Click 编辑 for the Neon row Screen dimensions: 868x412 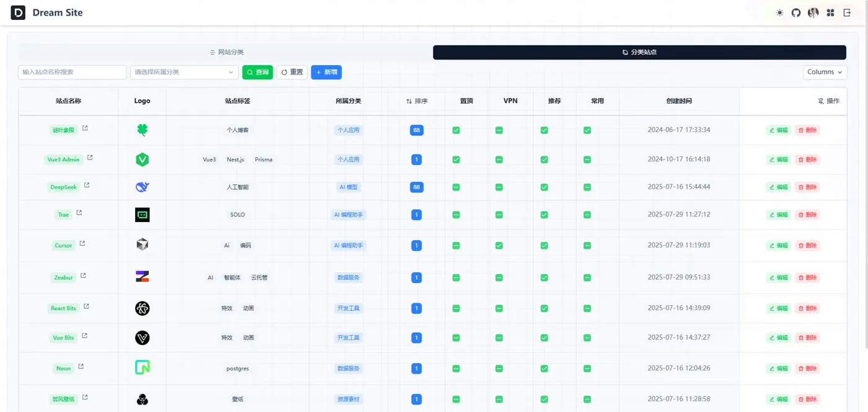pyautogui.click(x=778, y=369)
